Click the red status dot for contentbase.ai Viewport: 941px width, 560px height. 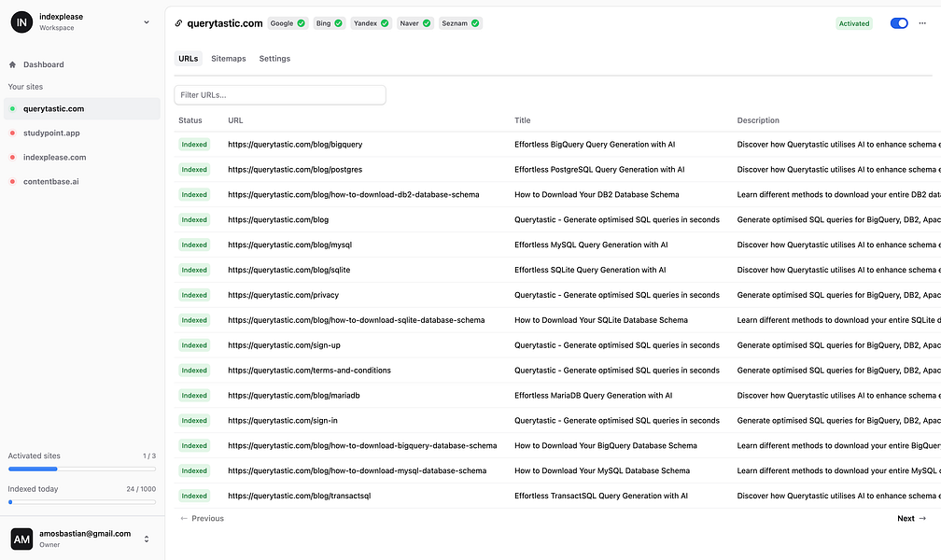coord(13,181)
